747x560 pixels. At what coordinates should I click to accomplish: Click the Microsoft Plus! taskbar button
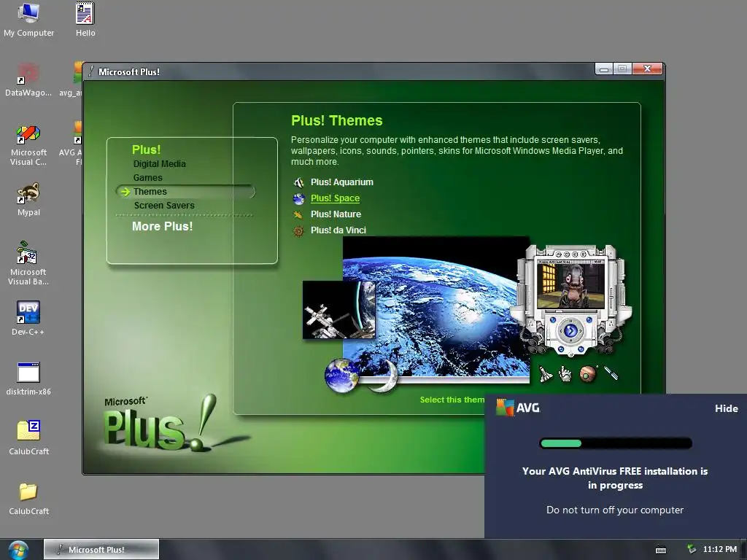pyautogui.click(x=101, y=550)
